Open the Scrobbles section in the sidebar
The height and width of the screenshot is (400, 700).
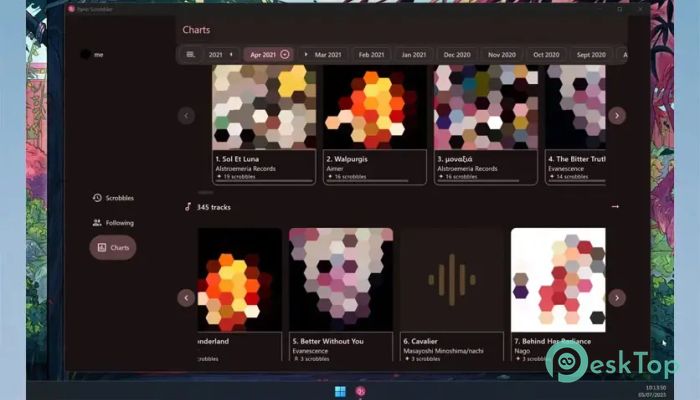(113, 198)
